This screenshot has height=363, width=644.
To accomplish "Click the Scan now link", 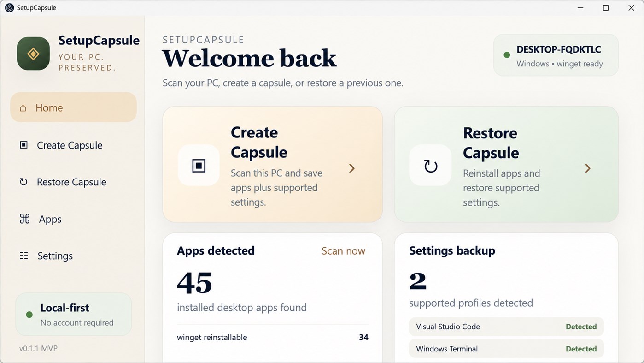I will coord(343,251).
